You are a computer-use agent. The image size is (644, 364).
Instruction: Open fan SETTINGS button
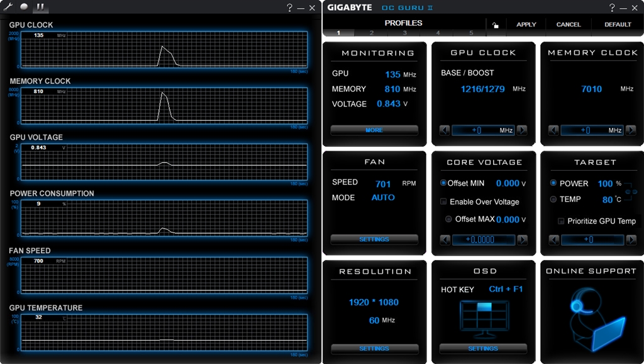click(x=374, y=239)
